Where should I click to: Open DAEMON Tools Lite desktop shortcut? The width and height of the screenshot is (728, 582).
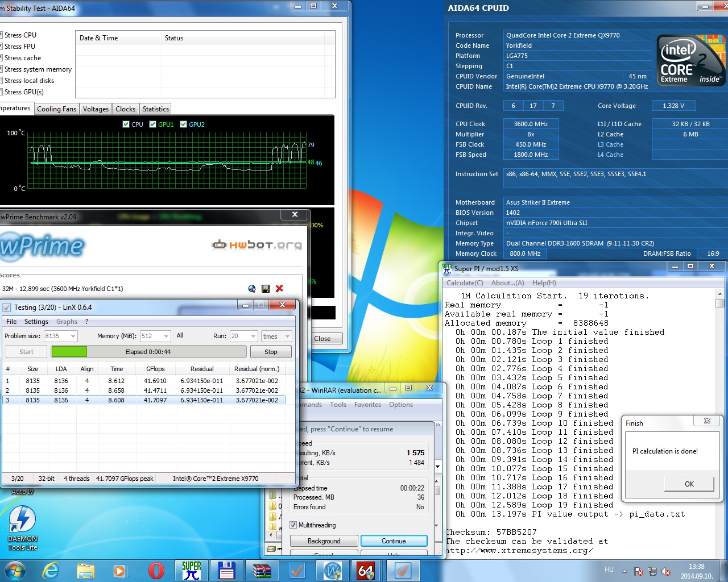22,529
